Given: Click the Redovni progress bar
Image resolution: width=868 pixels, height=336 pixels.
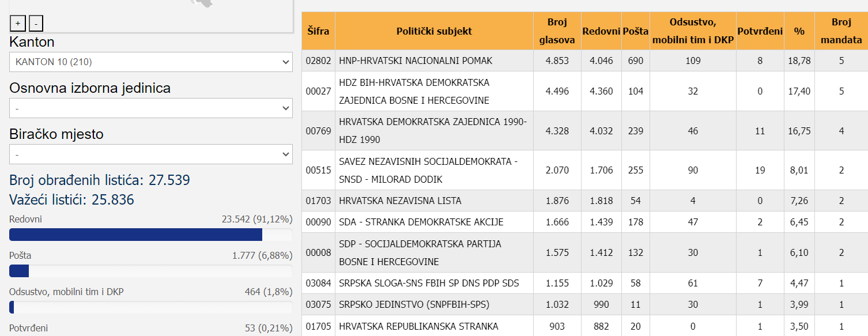Looking at the screenshot, I should point(150,235).
